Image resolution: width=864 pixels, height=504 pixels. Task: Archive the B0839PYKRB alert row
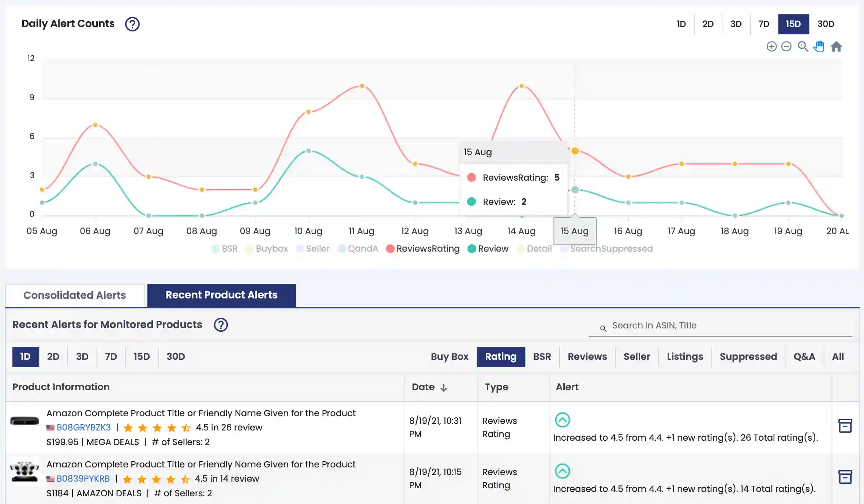click(845, 477)
